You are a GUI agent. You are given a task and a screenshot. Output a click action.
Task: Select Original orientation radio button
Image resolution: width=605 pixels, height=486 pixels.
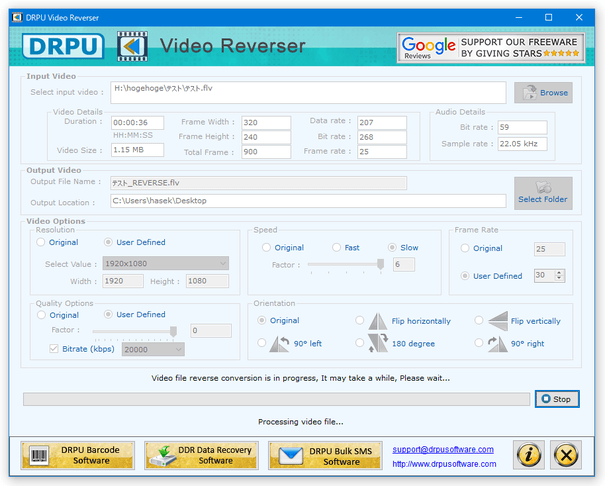coord(262,321)
